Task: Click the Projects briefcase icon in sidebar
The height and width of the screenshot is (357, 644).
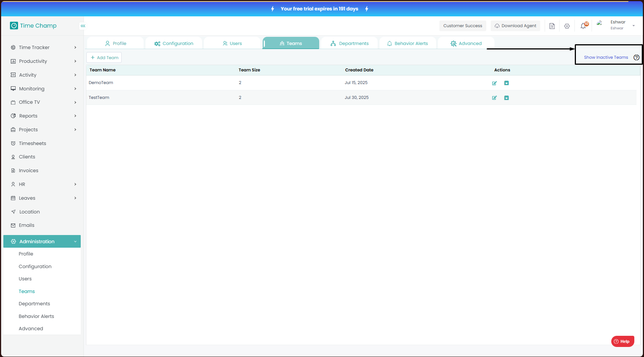Action: [13, 130]
